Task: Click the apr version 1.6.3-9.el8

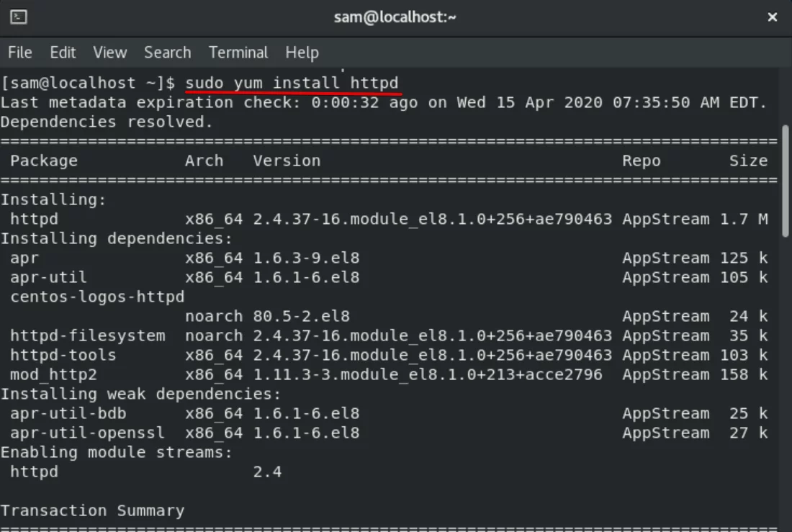Action: click(x=307, y=258)
